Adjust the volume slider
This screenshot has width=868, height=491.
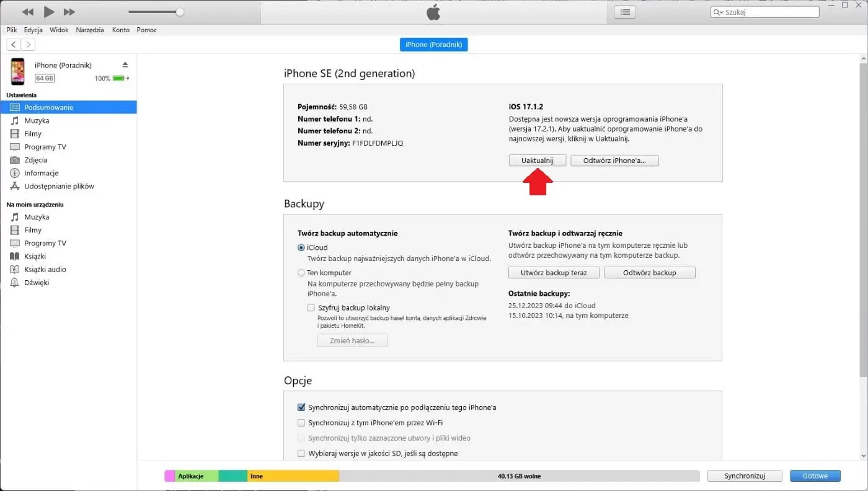[x=180, y=11]
